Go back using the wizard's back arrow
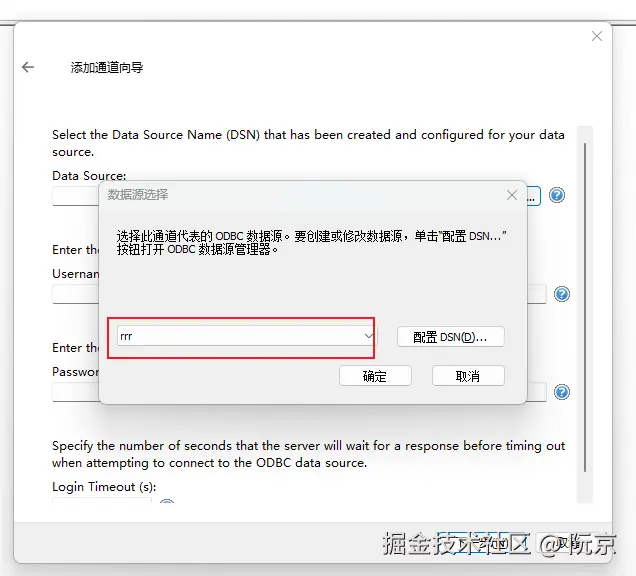The height and width of the screenshot is (576, 636). pos(28,67)
